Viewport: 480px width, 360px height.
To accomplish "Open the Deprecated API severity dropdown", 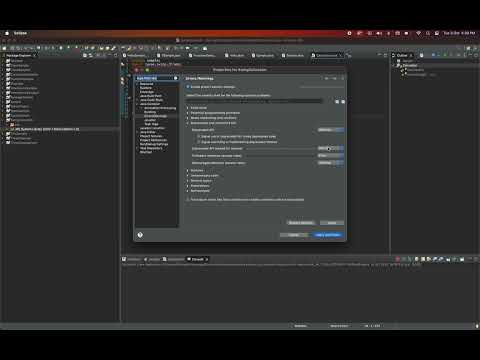I will pos(331,130).
